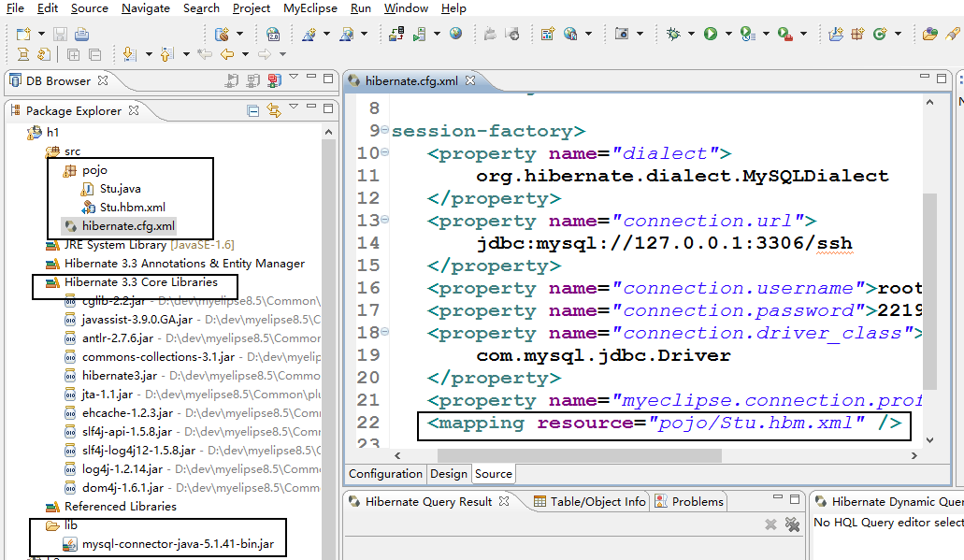Click the new report chart toolbar icon
Viewport: 964px width, 560px height.
click(547, 34)
